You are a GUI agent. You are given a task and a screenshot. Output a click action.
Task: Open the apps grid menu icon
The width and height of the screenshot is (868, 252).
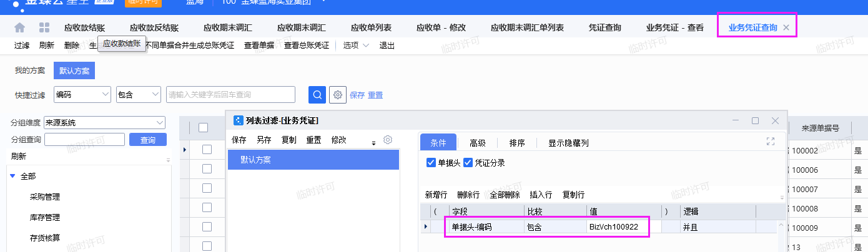point(44,27)
